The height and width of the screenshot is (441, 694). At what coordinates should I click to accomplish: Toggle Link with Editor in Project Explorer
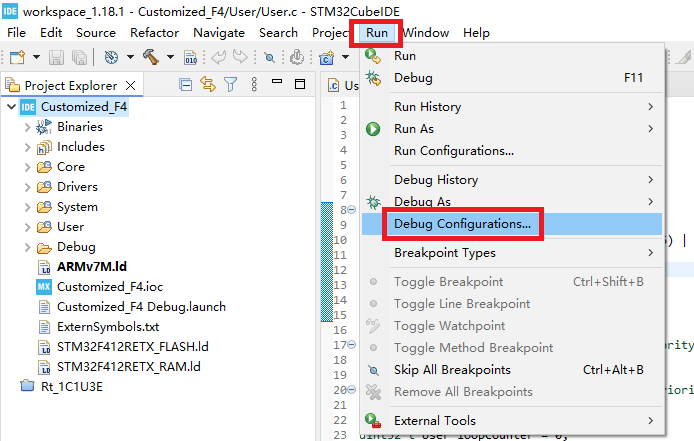click(x=208, y=85)
